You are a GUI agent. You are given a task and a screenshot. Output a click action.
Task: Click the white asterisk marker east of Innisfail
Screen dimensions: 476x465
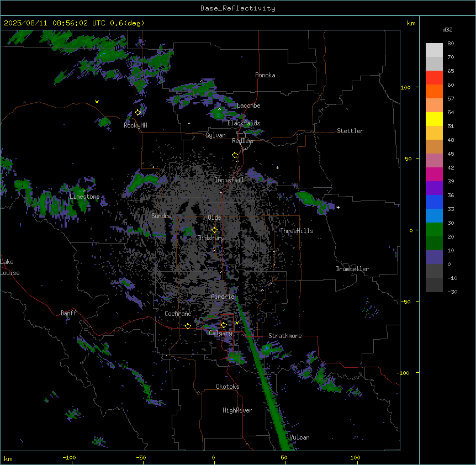(x=277, y=167)
